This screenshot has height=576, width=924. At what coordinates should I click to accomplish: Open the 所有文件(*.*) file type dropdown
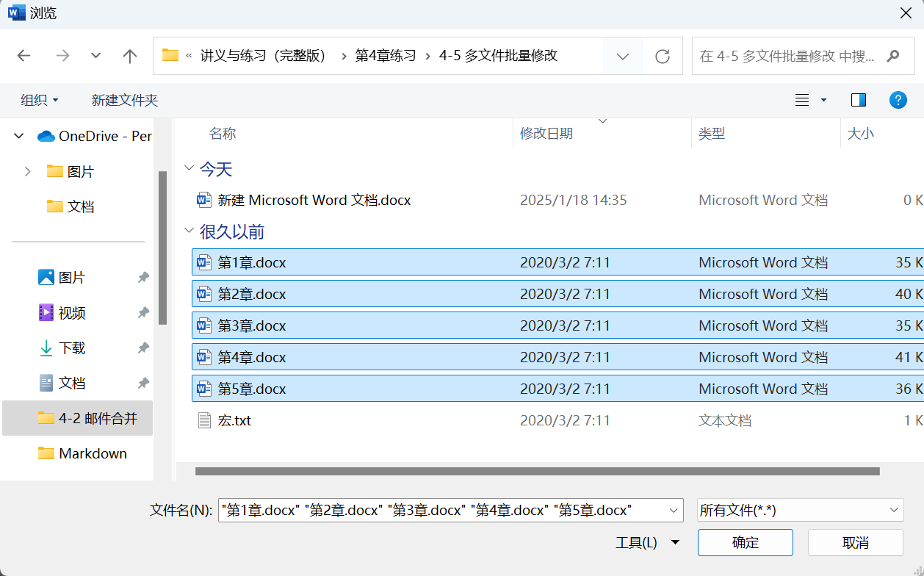[800, 510]
